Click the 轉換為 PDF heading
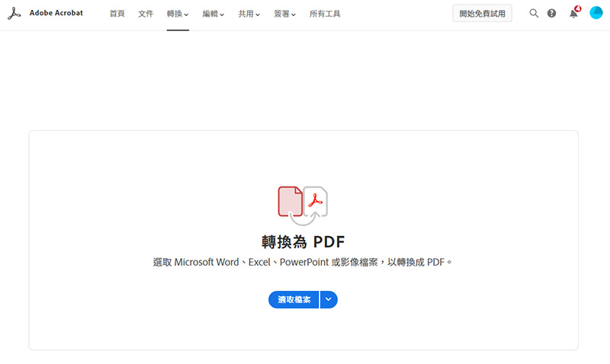610x364 pixels. pos(303,242)
